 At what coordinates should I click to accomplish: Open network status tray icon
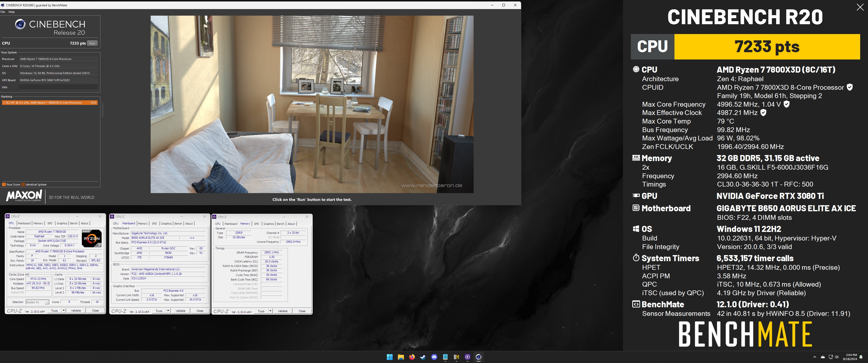point(831,357)
